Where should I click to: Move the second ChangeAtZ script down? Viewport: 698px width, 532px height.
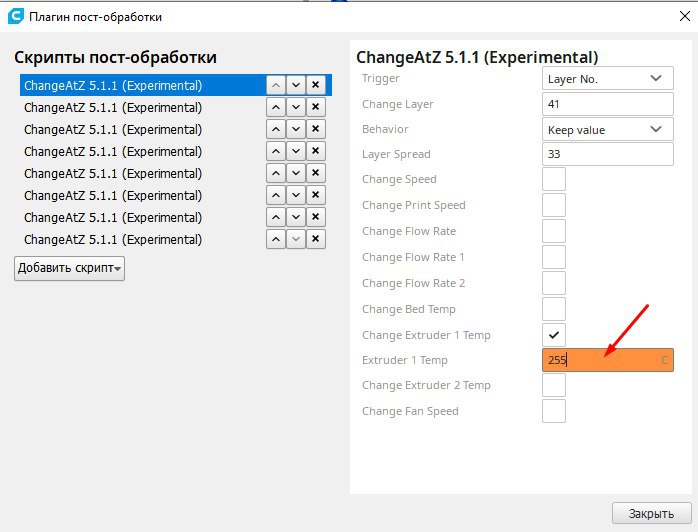click(x=296, y=107)
